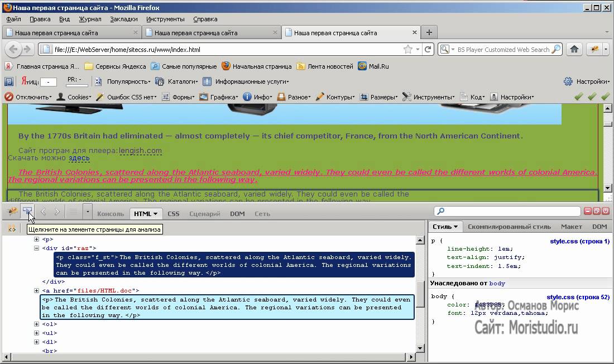Image resolution: width=614 pixels, height=364 pixels.
Task: Go forward in Firebug panel history
Action: 57,212
